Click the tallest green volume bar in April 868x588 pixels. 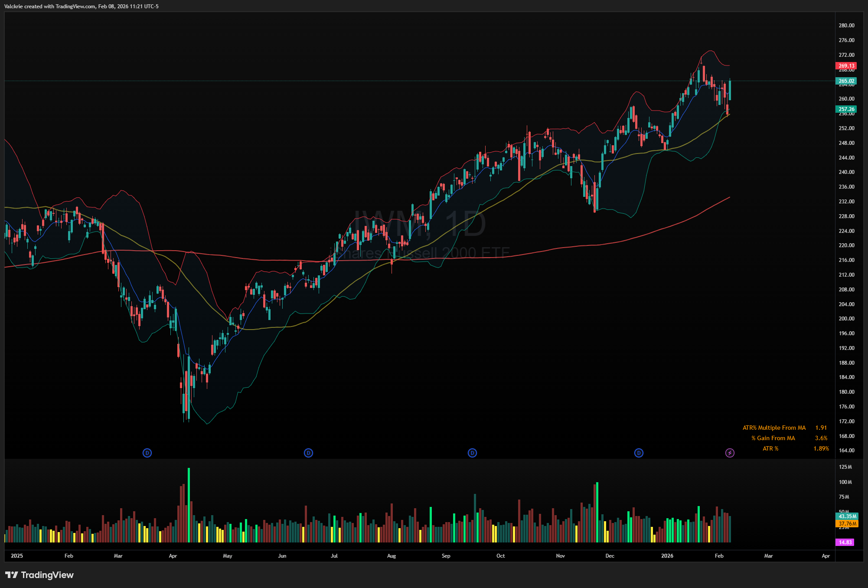(189, 505)
